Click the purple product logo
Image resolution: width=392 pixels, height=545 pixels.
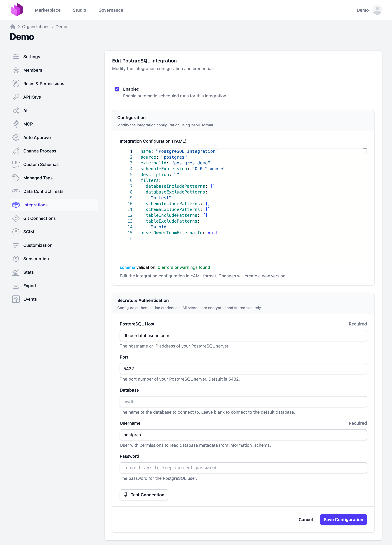pyautogui.click(x=17, y=10)
